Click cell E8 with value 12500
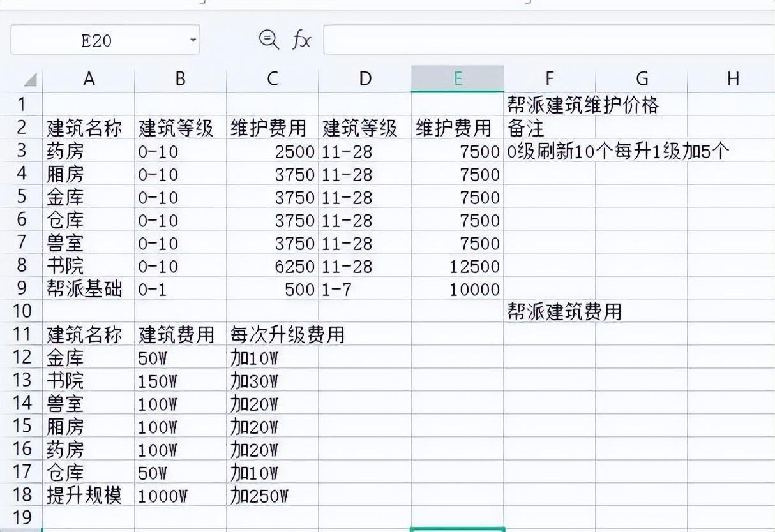This screenshot has width=775, height=532. click(x=457, y=266)
